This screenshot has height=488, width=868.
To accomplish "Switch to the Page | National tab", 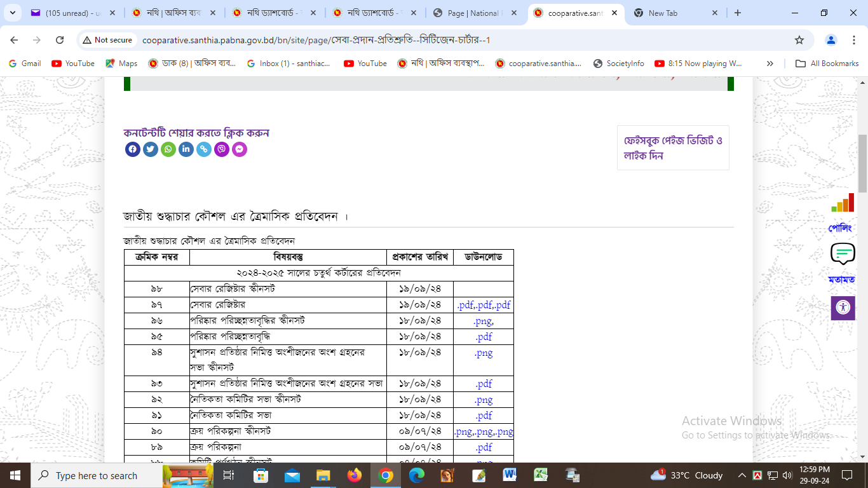I will [473, 13].
